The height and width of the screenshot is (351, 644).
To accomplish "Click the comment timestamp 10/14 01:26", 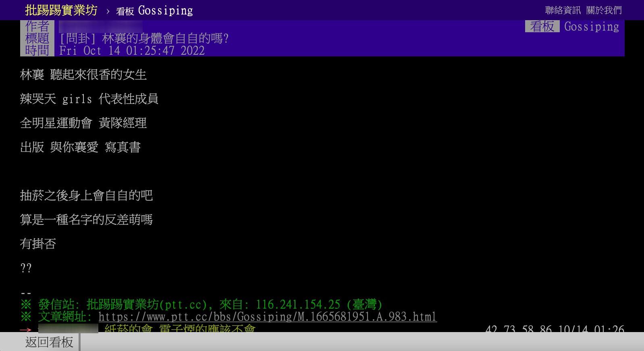I will click(x=591, y=328).
